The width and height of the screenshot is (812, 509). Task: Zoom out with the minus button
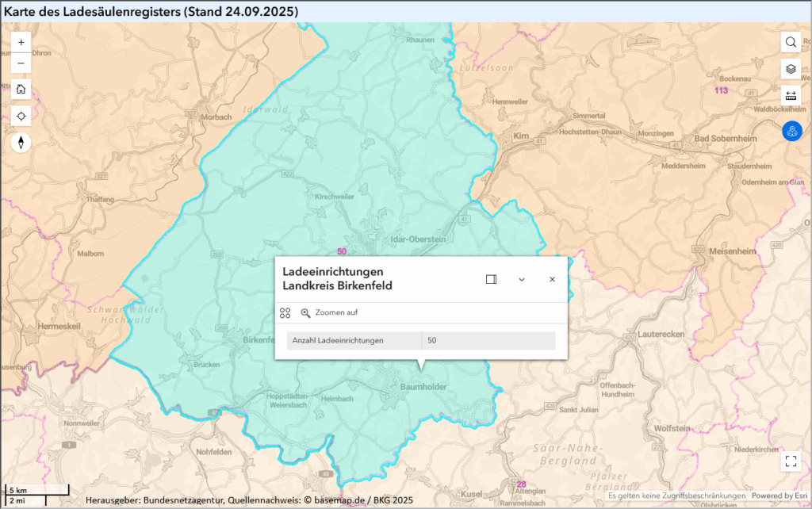[x=21, y=63]
